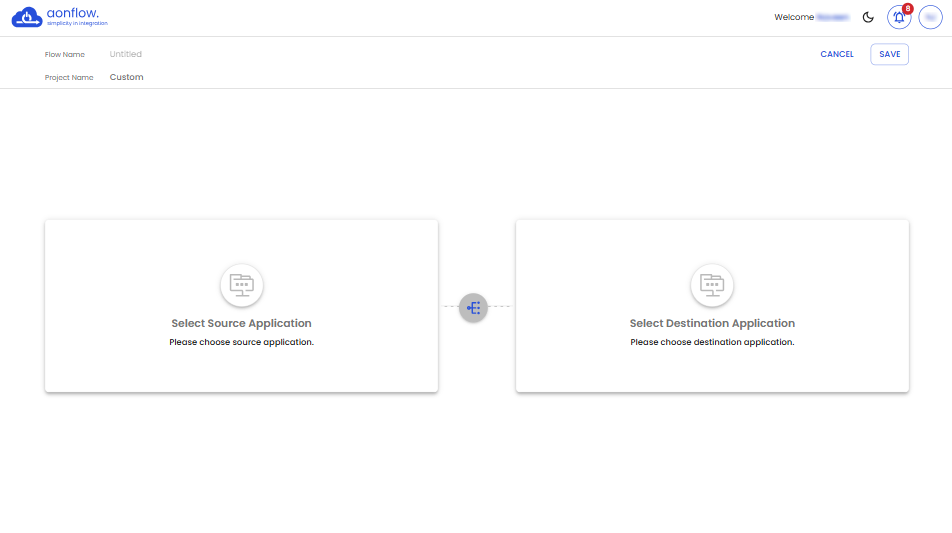
Task: Click "Please choose source application" text
Action: click(x=241, y=342)
